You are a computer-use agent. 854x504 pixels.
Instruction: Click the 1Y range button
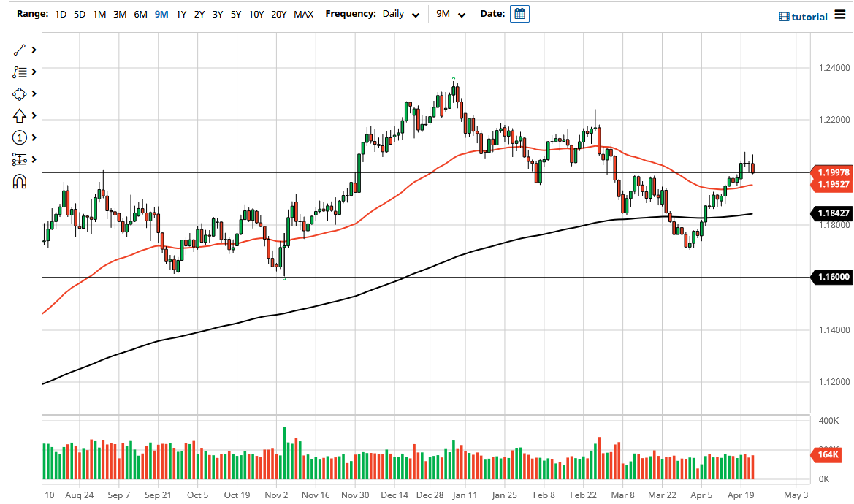[x=181, y=14]
